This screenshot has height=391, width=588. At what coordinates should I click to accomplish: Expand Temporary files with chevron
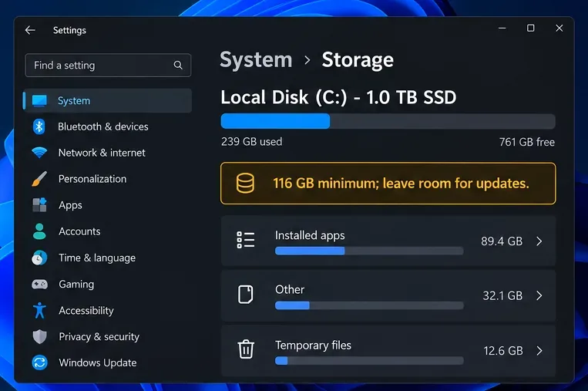point(539,351)
